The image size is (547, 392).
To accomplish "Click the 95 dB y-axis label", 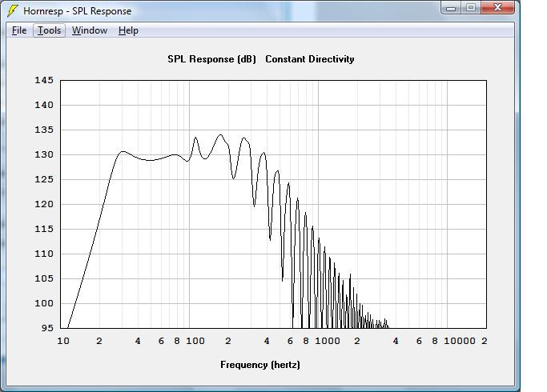I will pos(47,328).
